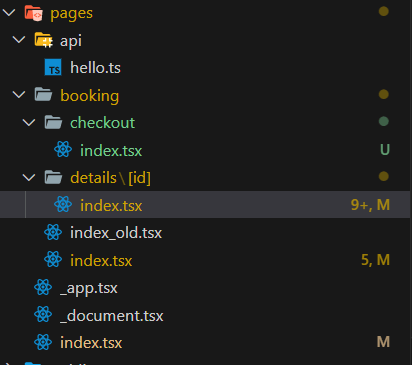Screen dimensions: 412x365
Task: Click the green dot on checkout row
Action: point(384,121)
